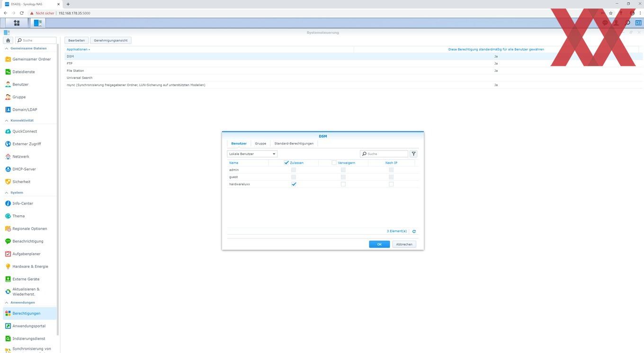Open the Info-Center icon

[x=8, y=203]
